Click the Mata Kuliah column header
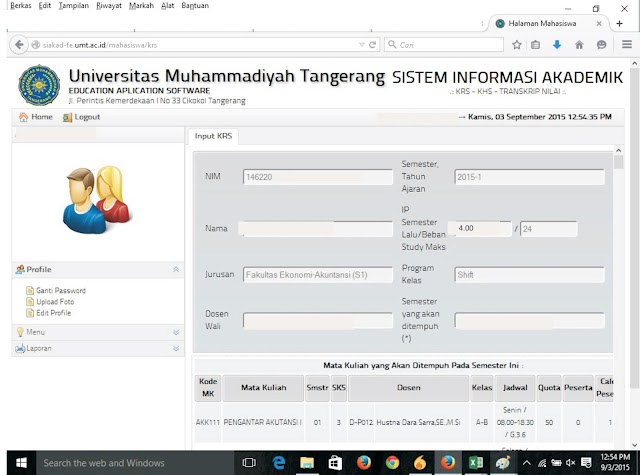This screenshot has height=475, width=640. click(263, 388)
